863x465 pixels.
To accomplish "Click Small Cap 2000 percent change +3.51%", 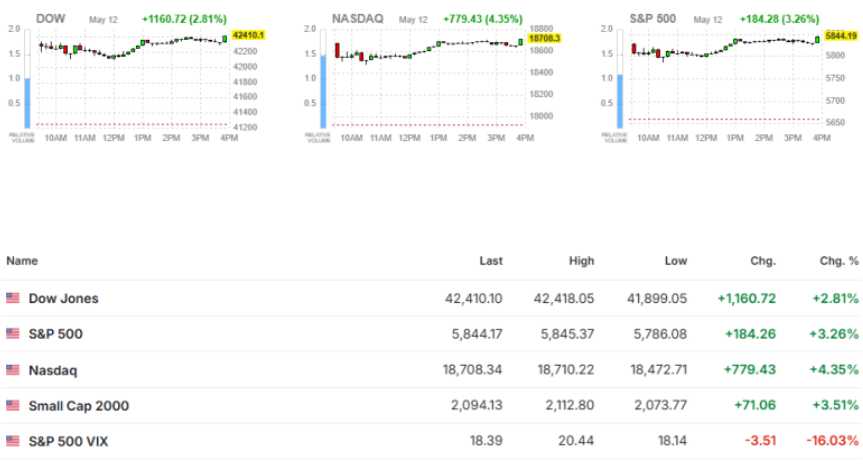I will (835, 406).
